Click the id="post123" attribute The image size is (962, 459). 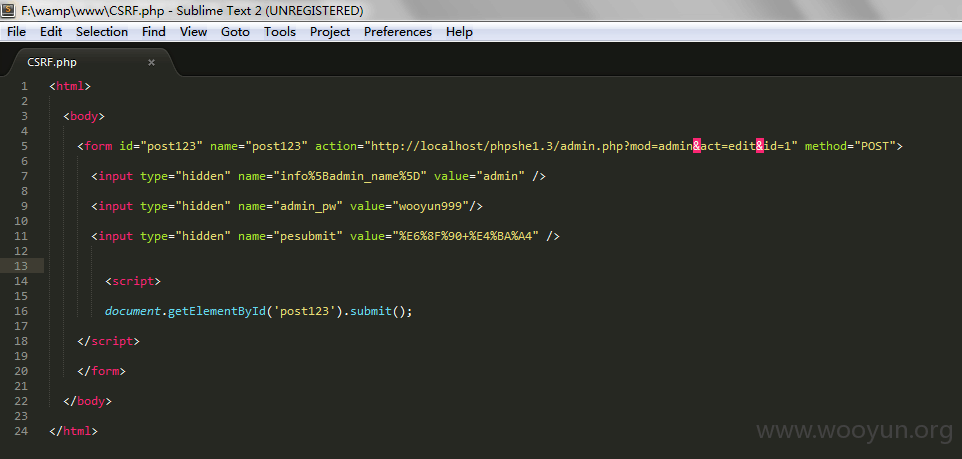[161, 146]
